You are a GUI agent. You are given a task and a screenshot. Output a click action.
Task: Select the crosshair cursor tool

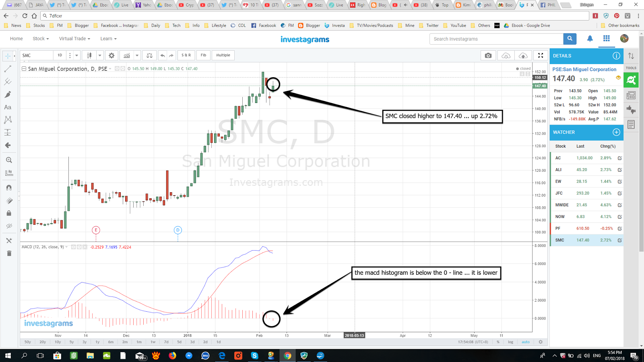click(x=8, y=56)
